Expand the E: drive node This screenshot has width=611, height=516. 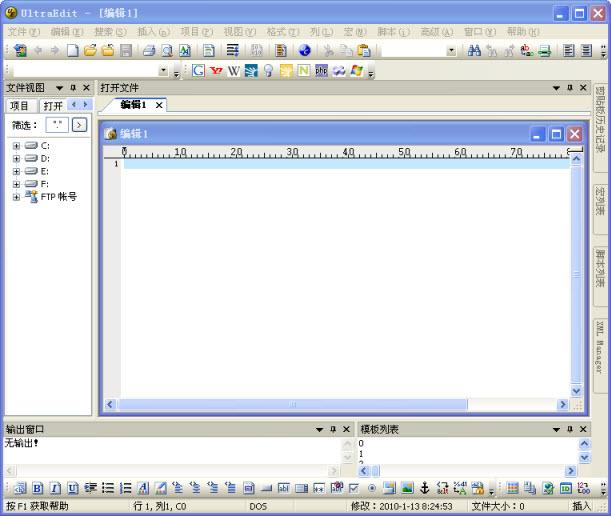(x=16, y=171)
